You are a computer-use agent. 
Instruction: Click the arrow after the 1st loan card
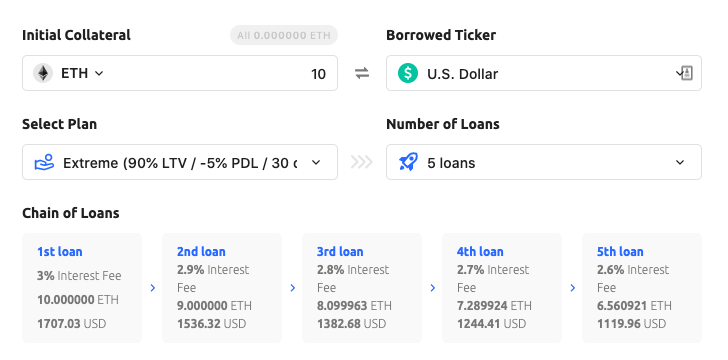(x=152, y=288)
